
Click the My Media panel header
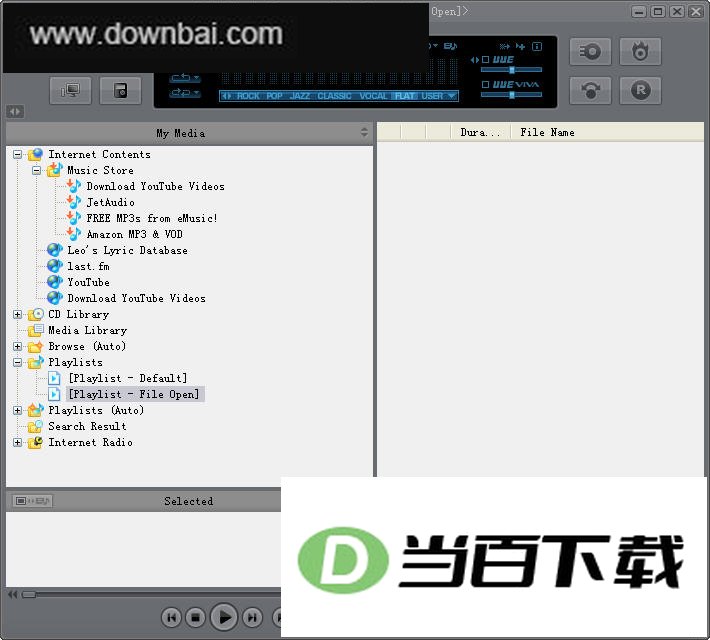point(189,133)
